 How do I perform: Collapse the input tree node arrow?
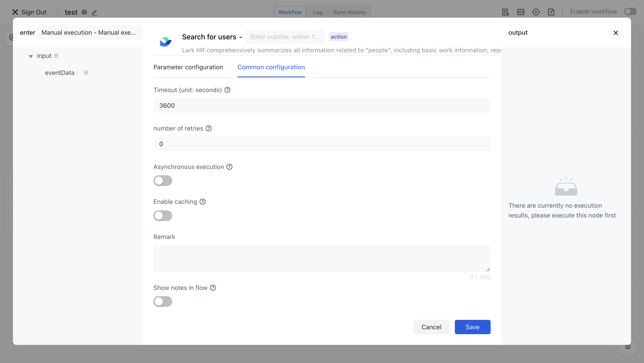pyautogui.click(x=31, y=56)
